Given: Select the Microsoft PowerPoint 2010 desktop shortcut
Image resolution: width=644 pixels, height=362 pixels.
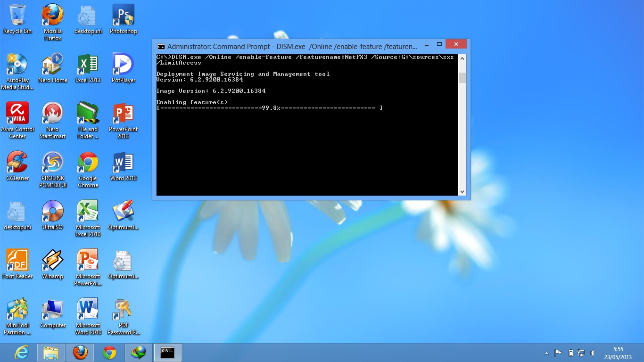Looking at the screenshot, I should (x=88, y=267).
